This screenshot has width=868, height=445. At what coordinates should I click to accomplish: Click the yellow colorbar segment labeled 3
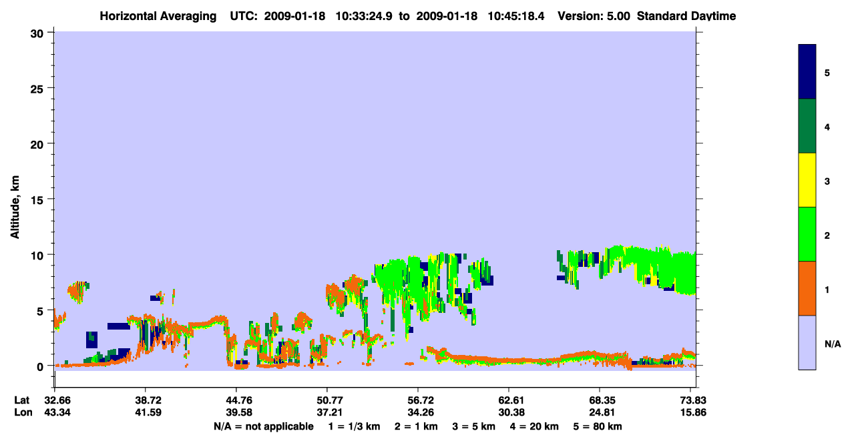tap(807, 180)
